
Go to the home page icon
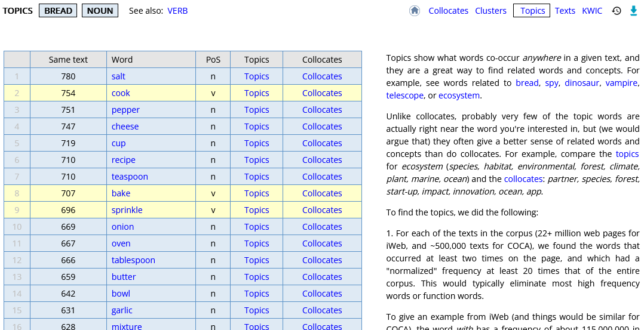click(415, 11)
